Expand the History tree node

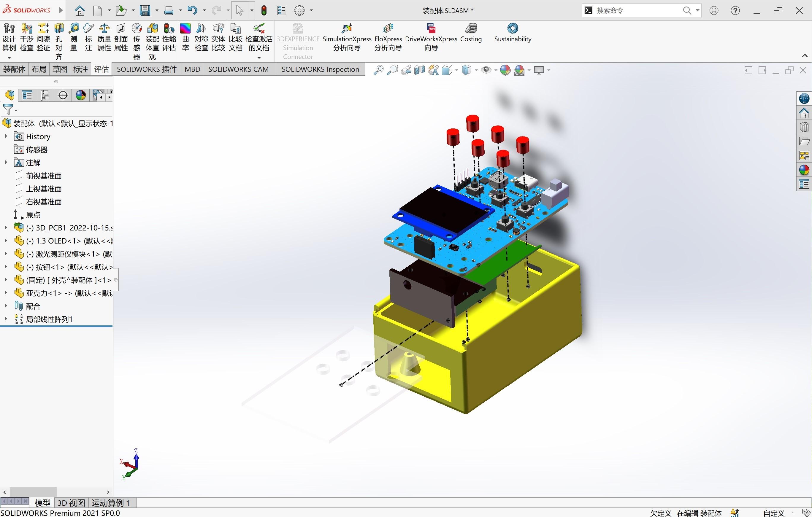coord(6,136)
